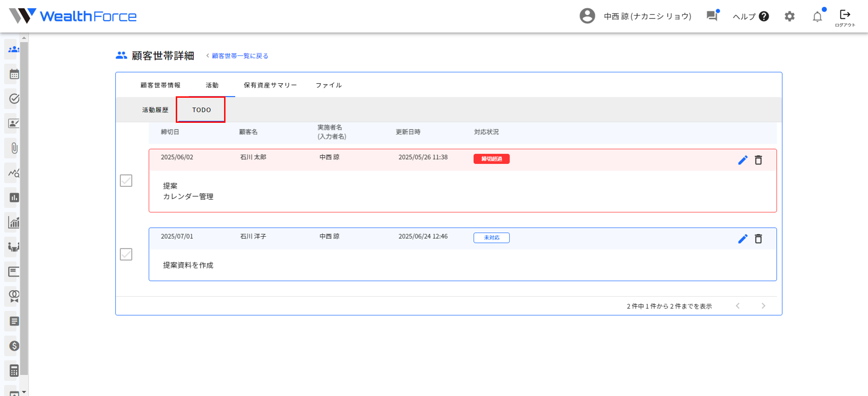Open the settings gear icon

[x=789, y=16]
